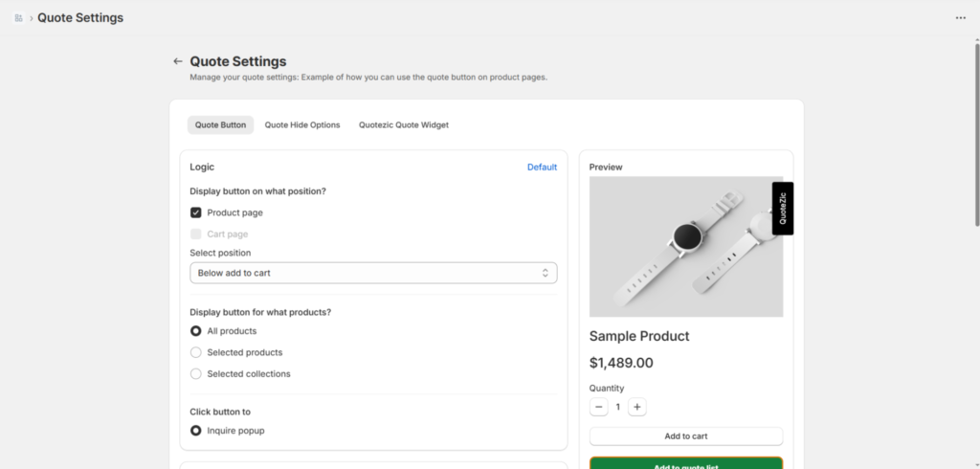This screenshot has height=469, width=980.
Task: Click the QuoteZic side tab on preview
Action: click(783, 208)
